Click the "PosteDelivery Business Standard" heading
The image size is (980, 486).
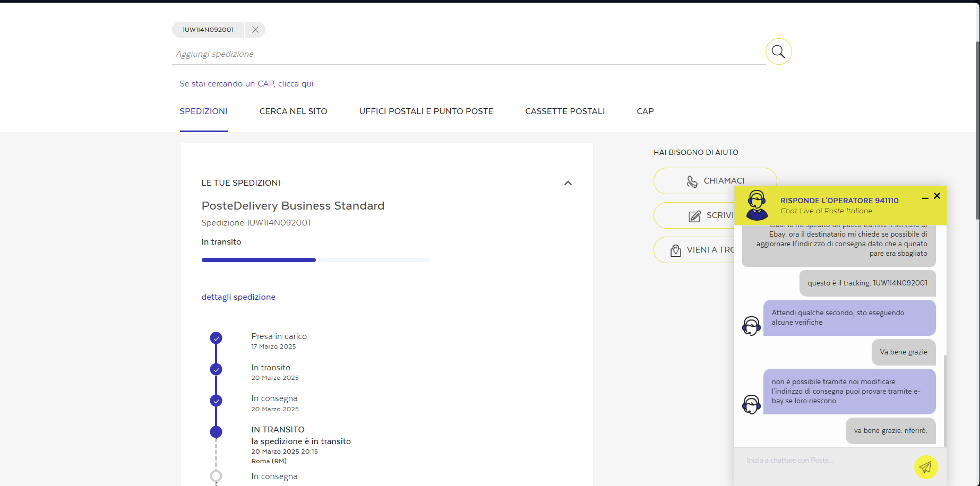click(293, 206)
